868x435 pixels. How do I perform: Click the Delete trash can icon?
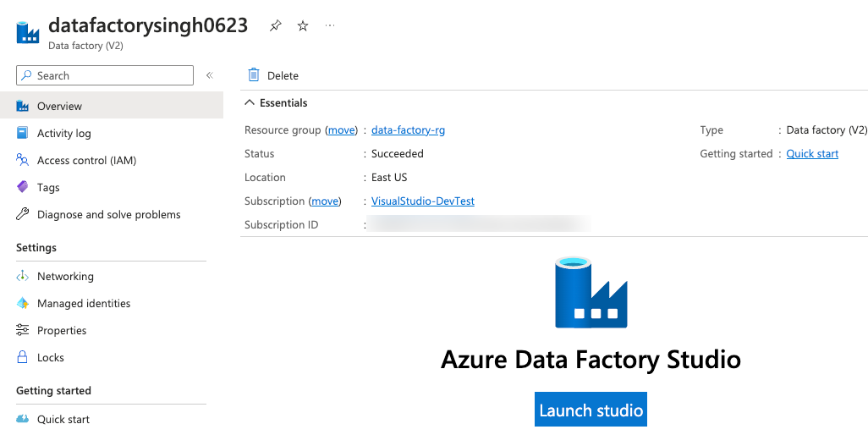tap(254, 75)
